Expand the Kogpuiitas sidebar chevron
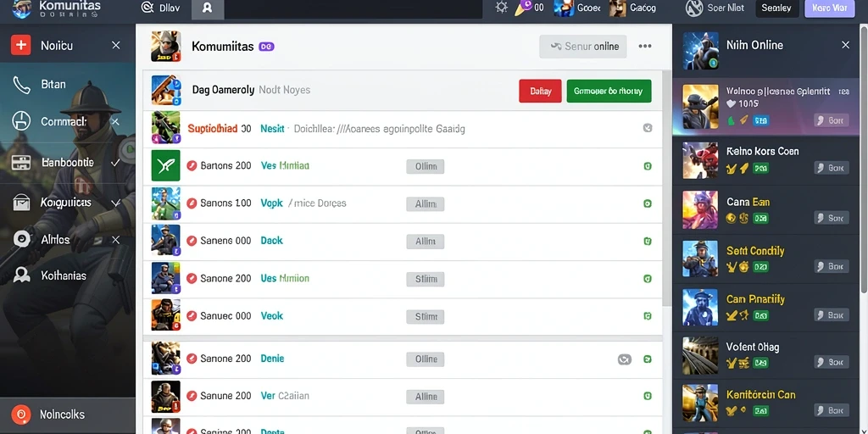The image size is (868, 434). click(115, 203)
